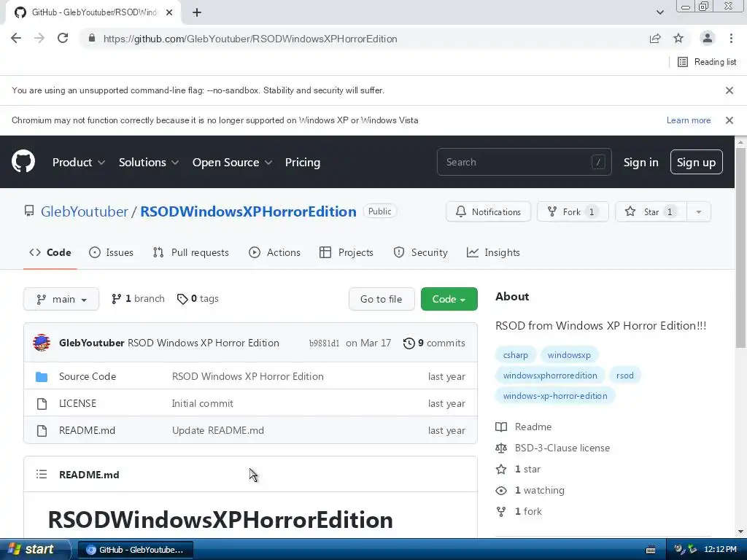Click Sign in
747x560 pixels.
click(x=640, y=163)
